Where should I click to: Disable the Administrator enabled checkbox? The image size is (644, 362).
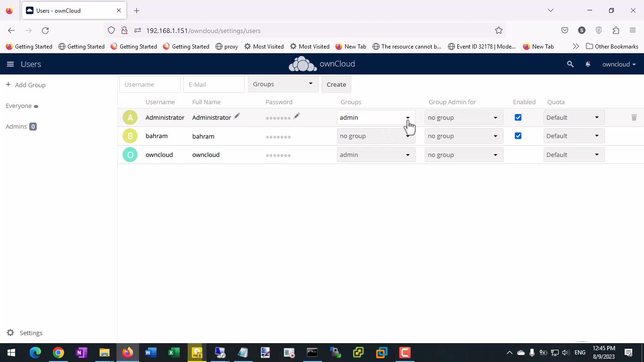(x=518, y=117)
